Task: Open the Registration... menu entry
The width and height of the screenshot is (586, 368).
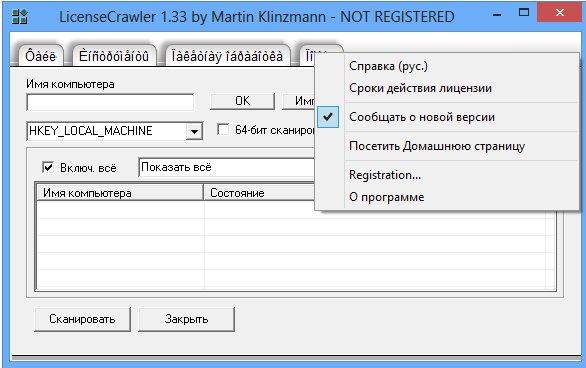Action: click(x=385, y=175)
